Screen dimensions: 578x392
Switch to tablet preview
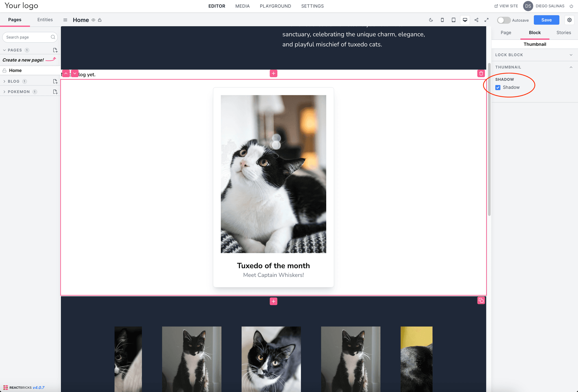[x=454, y=20]
